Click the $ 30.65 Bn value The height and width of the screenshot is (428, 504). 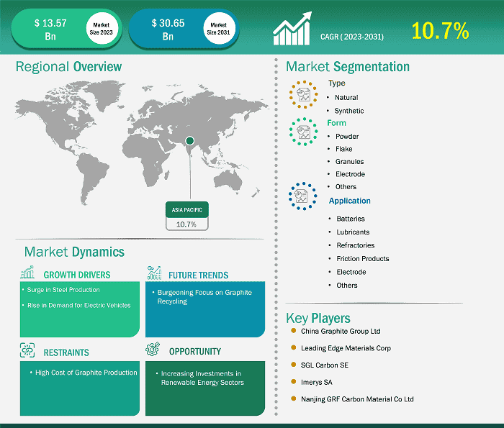coord(168,29)
